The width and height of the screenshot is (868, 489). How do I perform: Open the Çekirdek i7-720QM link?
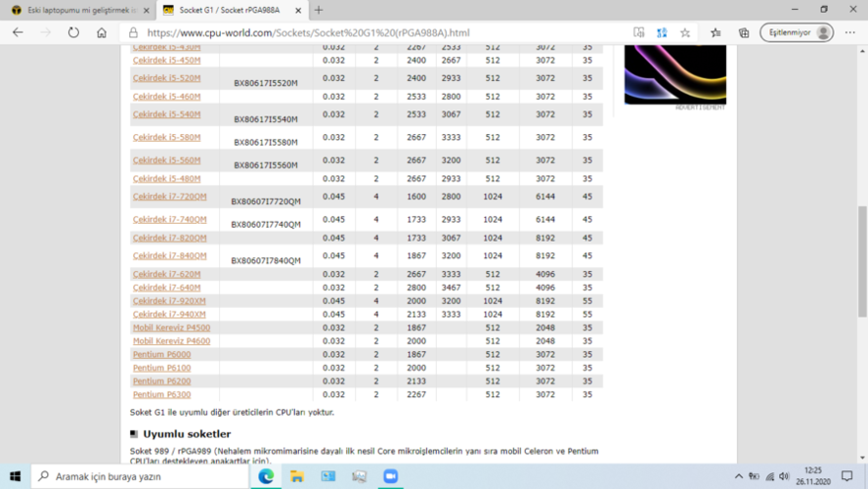(169, 196)
